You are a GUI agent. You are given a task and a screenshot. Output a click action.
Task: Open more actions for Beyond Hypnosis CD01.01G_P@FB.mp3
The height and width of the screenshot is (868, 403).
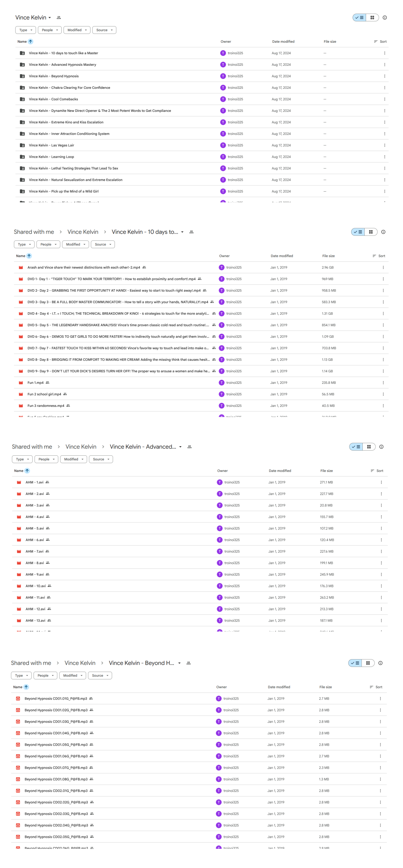(380, 698)
